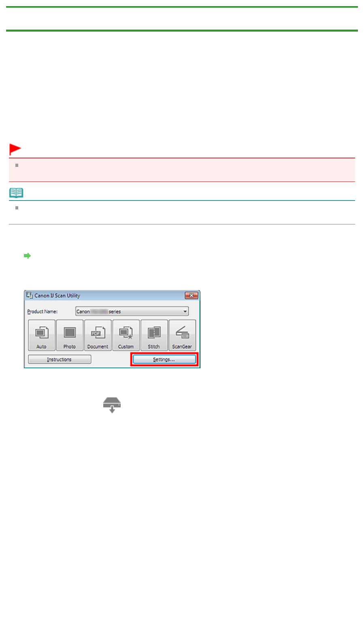Start an Auto scan

(x=42, y=335)
